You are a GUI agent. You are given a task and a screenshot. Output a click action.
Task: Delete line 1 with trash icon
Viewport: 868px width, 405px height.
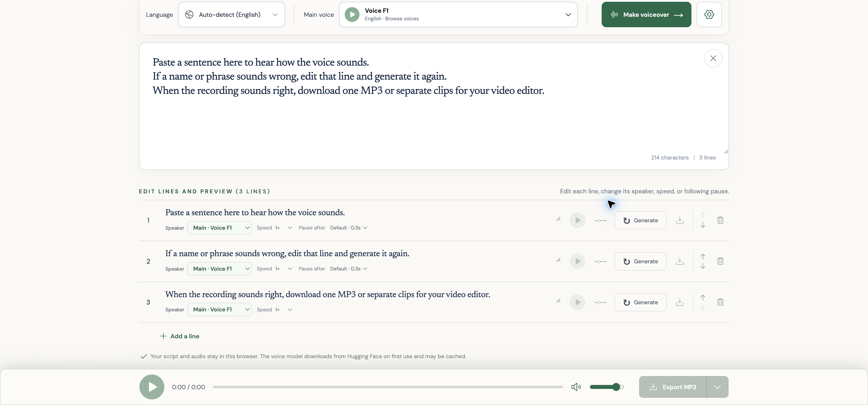tap(720, 220)
